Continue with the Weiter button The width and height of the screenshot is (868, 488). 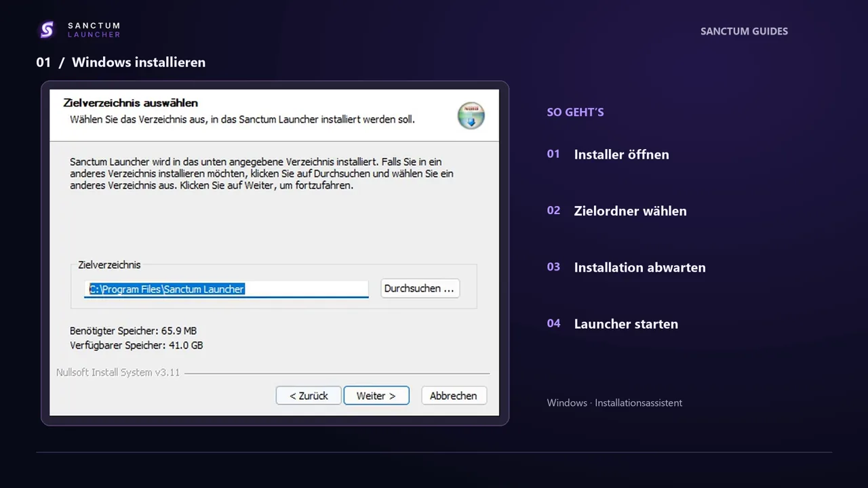(376, 396)
